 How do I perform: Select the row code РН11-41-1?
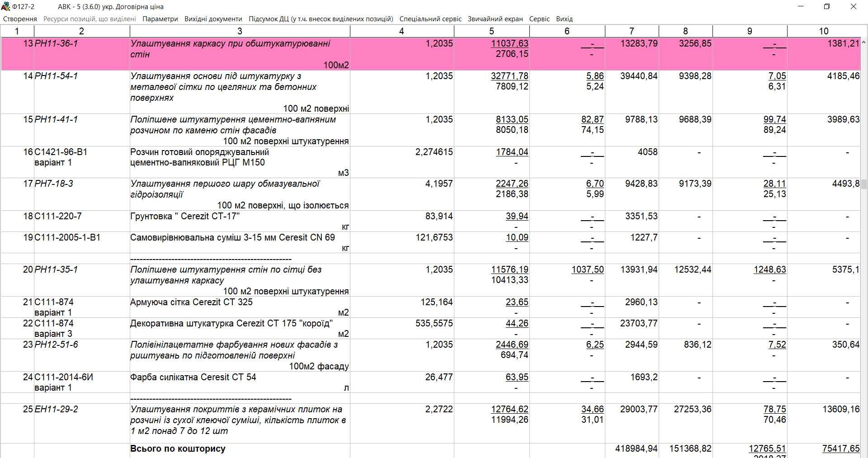click(56, 119)
